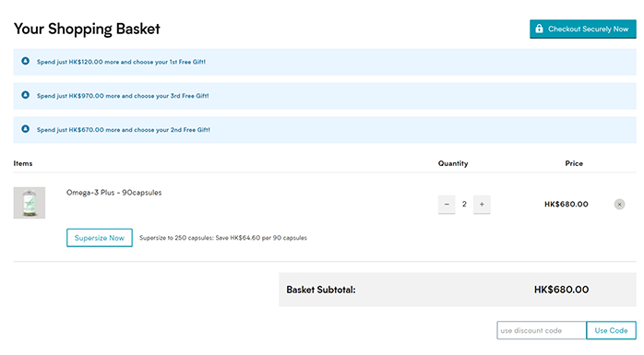Image resolution: width=644 pixels, height=355 pixels.
Task: Click the Your Shopping Basket heading
Action: point(87,29)
